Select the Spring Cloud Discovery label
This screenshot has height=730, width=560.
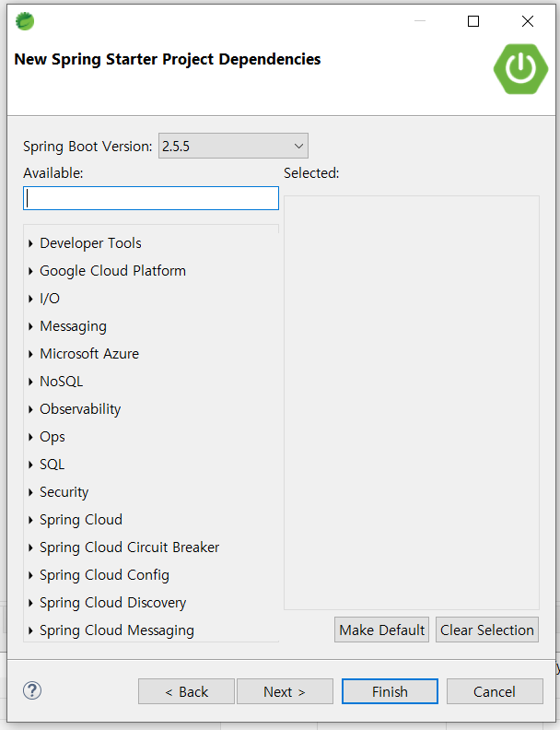[x=113, y=603]
